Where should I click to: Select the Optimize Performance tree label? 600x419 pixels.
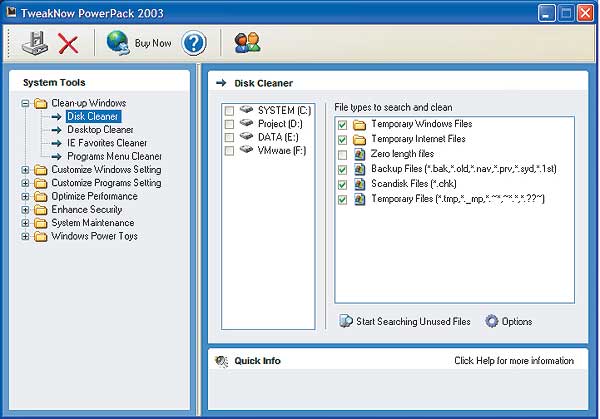[95, 196]
